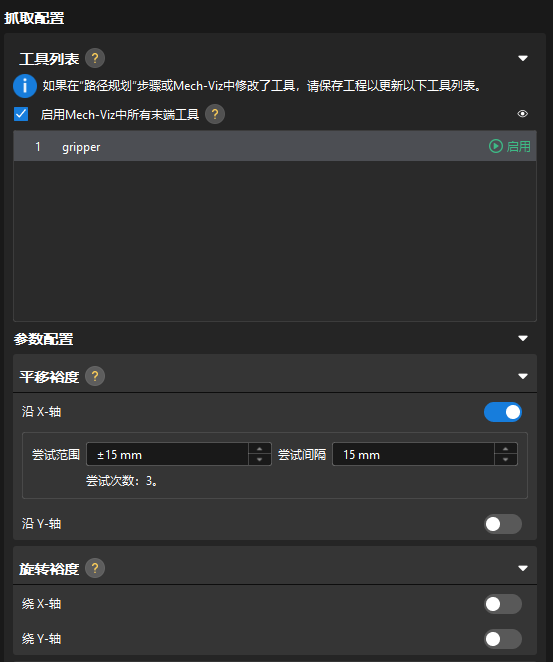Click the 沿 X-轴 label text
This screenshot has width=553, height=662.
point(41,412)
